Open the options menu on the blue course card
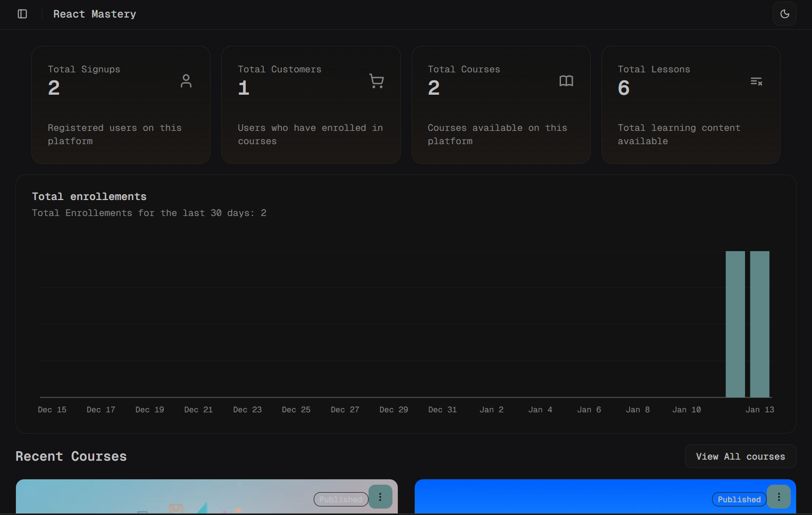This screenshot has height=515, width=812. click(778, 497)
